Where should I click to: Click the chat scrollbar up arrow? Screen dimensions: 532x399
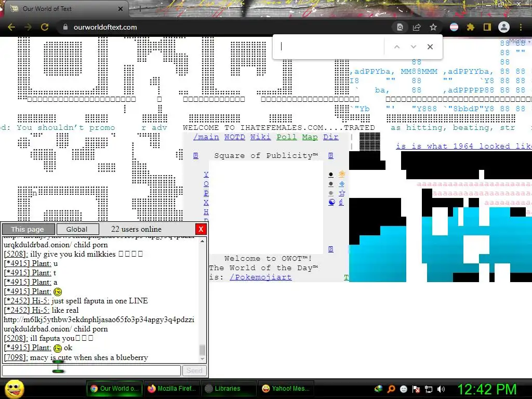click(x=203, y=241)
